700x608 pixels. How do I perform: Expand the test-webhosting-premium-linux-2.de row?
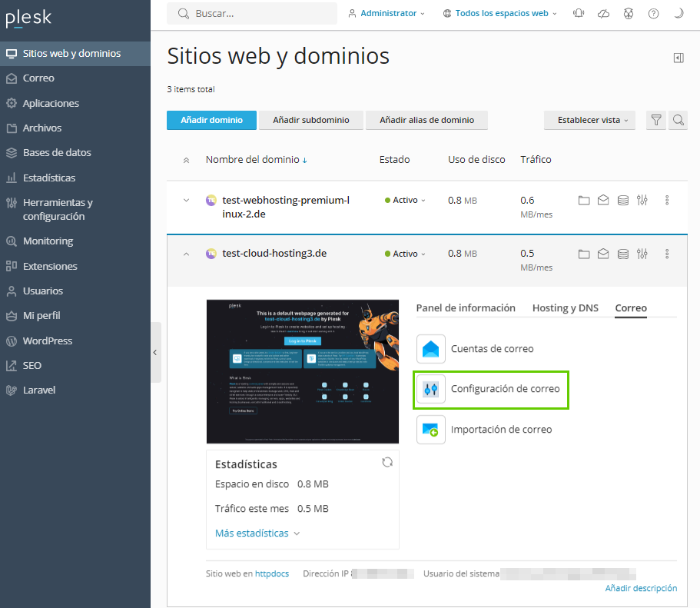click(186, 200)
